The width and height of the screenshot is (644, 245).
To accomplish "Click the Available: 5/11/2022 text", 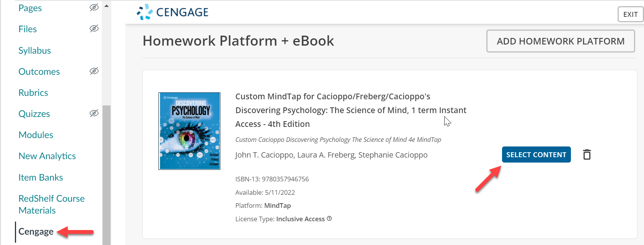I will [x=265, y=192].
